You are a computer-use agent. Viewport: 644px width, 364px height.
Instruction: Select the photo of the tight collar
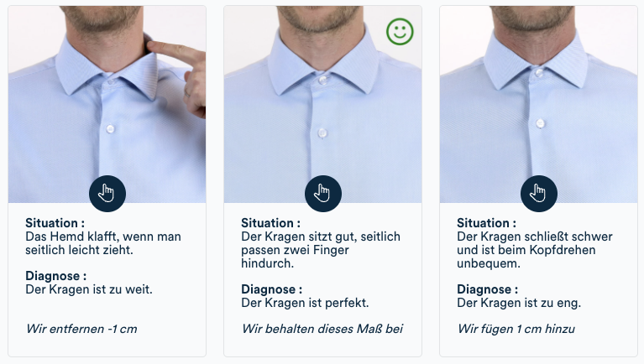point(538,104)
